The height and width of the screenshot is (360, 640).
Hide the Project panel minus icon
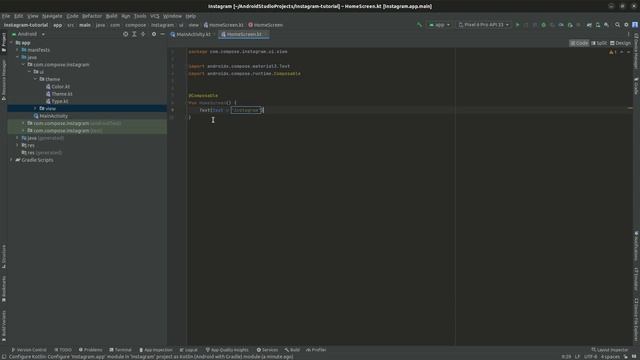coord(162,34)
